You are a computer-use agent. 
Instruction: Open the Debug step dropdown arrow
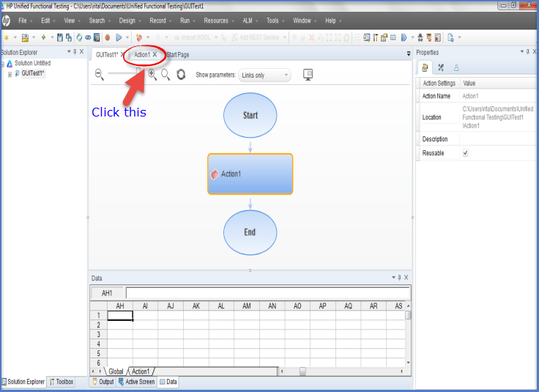[412, 37]
